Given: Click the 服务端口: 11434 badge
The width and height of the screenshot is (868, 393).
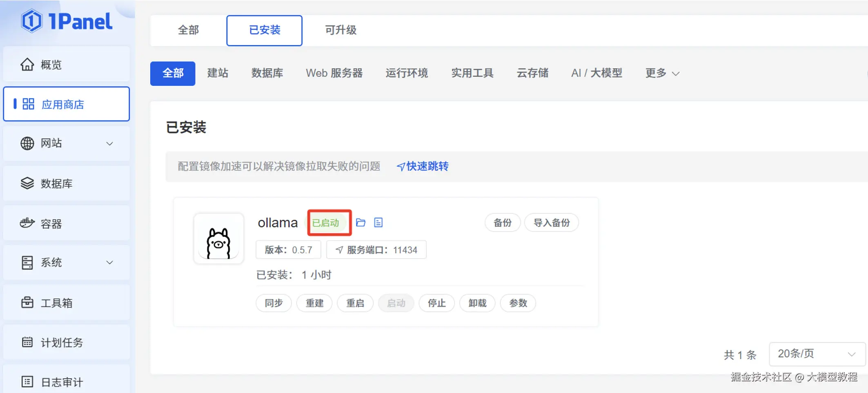Looking at the screenshot, I should (x=376, y=250).
